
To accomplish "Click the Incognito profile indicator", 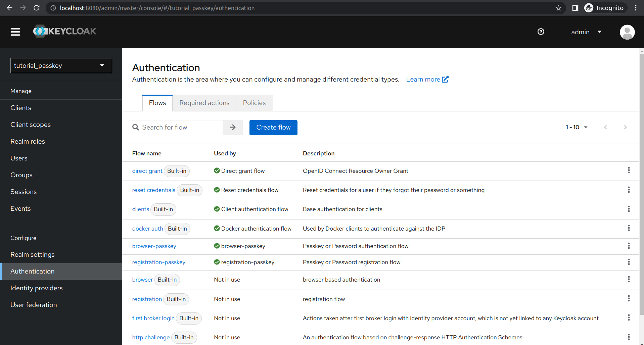I will click(x=605, y=8).
